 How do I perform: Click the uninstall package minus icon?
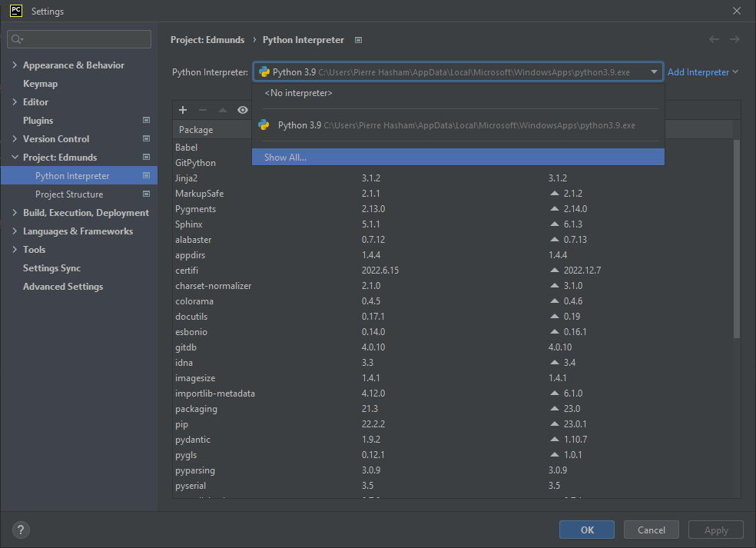pos(203,110)
